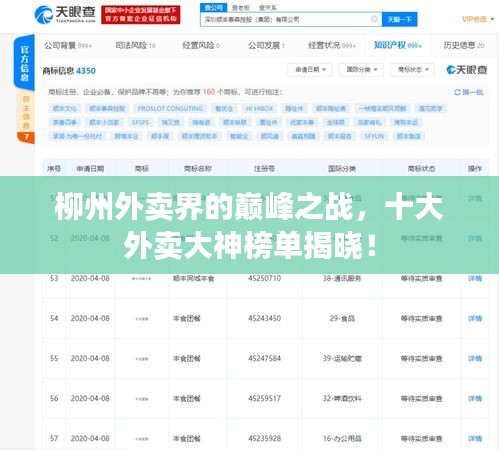499x450 pixels.
Task: Select the 顺丰小当家 trademark tag
Action: (x=104, y=122)
